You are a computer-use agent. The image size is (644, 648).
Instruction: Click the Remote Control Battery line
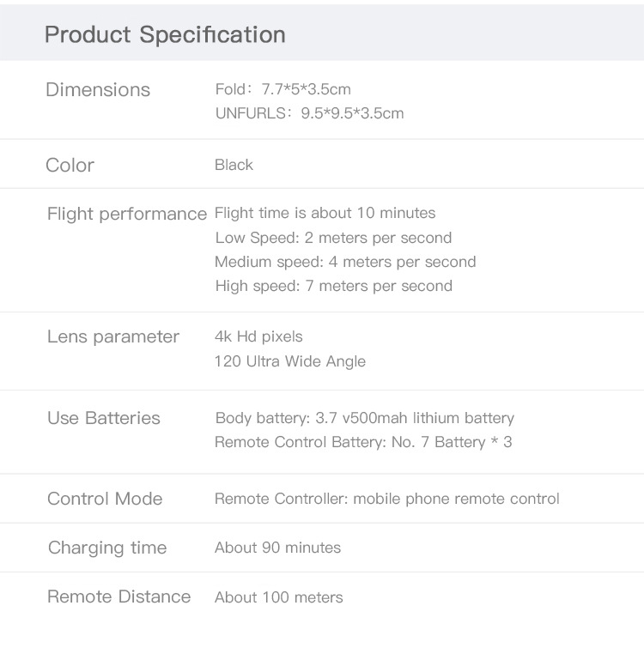363,443
